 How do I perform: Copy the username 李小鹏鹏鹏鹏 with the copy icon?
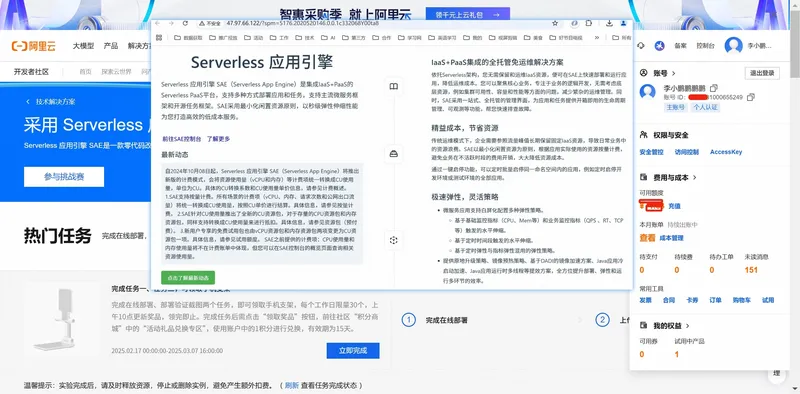pyautogui.click(x=714, y=88)
